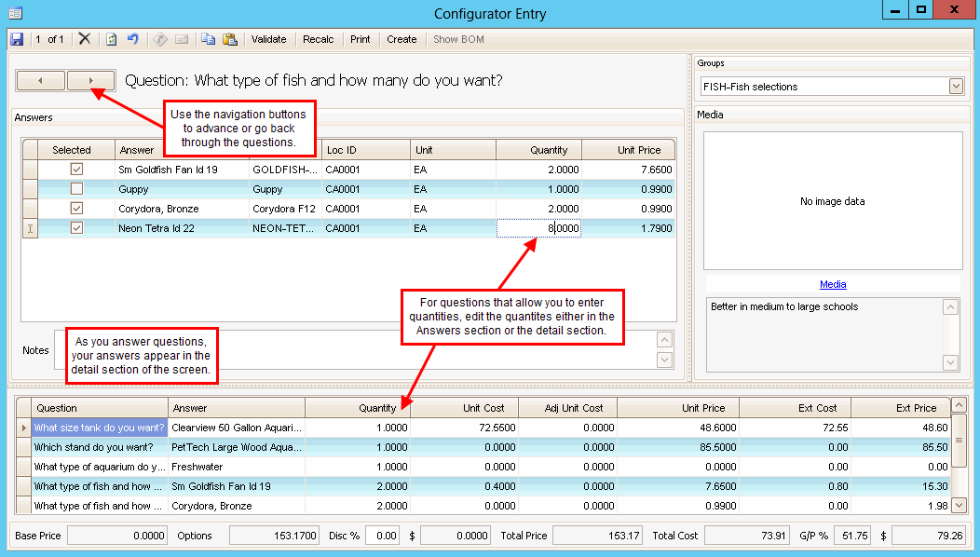Click the Disc % input field

(382, 536)
